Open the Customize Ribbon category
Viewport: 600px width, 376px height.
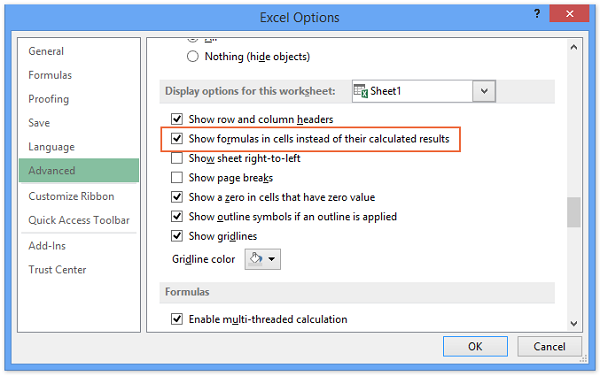(x=71, y=196)
